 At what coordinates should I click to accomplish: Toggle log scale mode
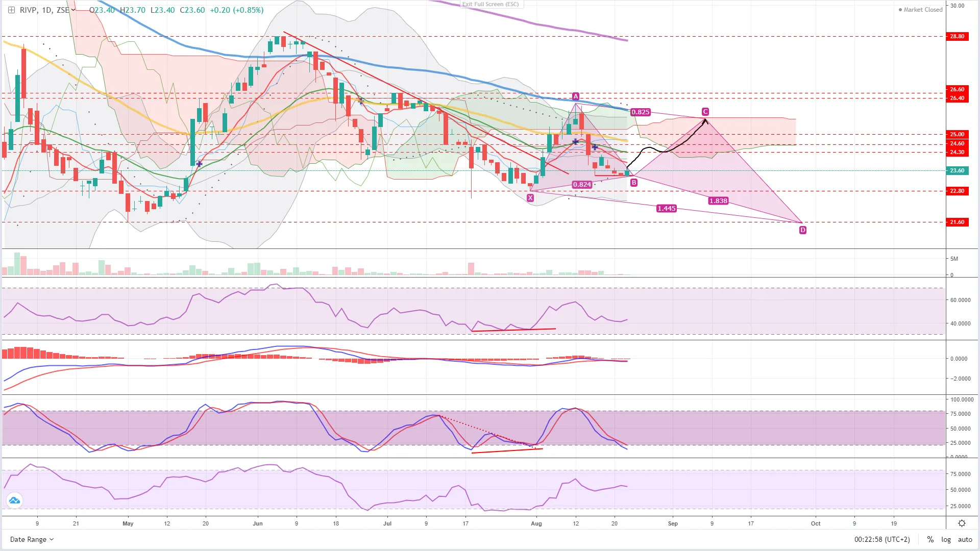(x=946, y=539)
